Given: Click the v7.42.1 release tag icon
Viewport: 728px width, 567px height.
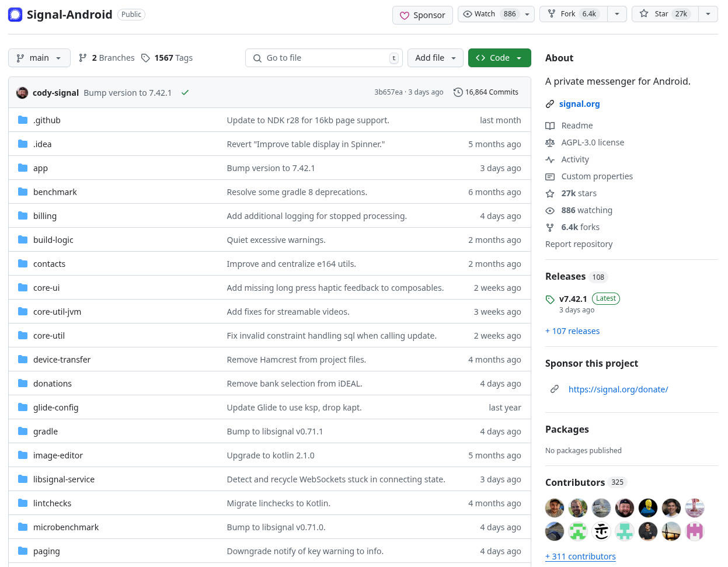Looking at the screenshot, I should point(550,300).
